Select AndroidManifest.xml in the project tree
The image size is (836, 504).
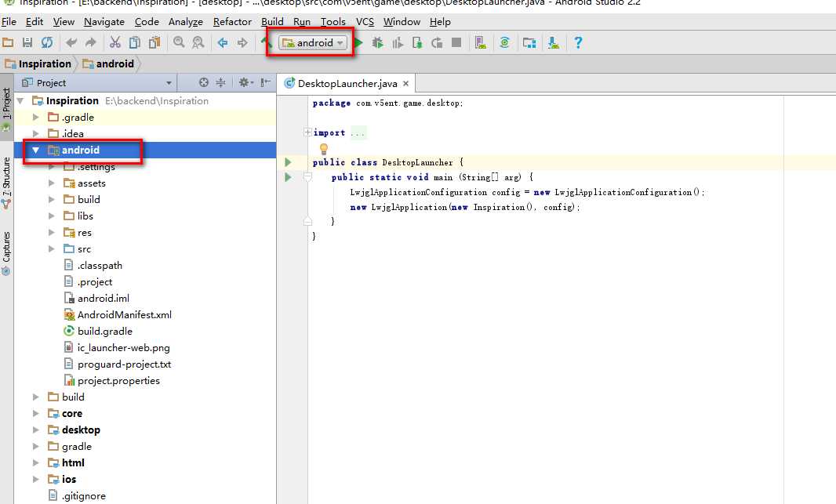(124, 315)
